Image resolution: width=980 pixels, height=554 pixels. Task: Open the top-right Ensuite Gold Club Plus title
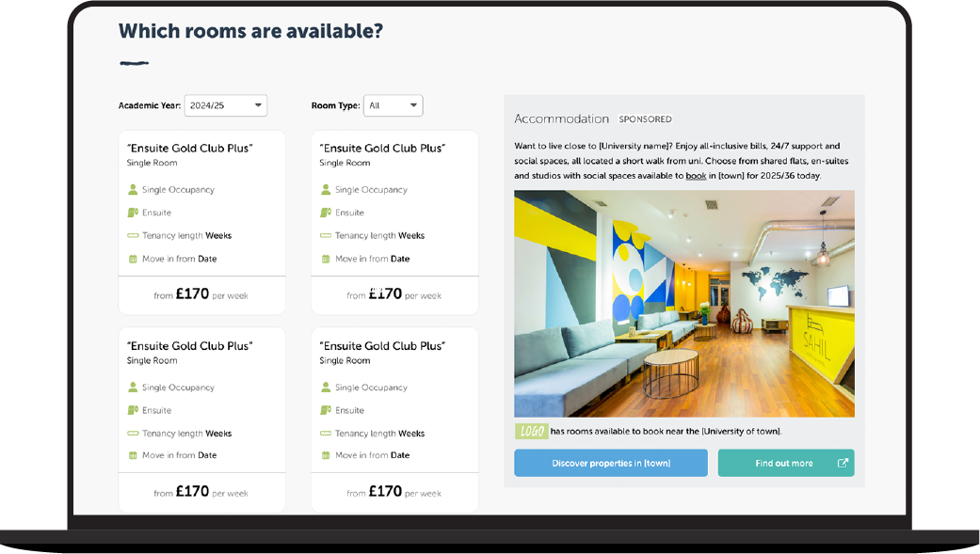(382, 148)
